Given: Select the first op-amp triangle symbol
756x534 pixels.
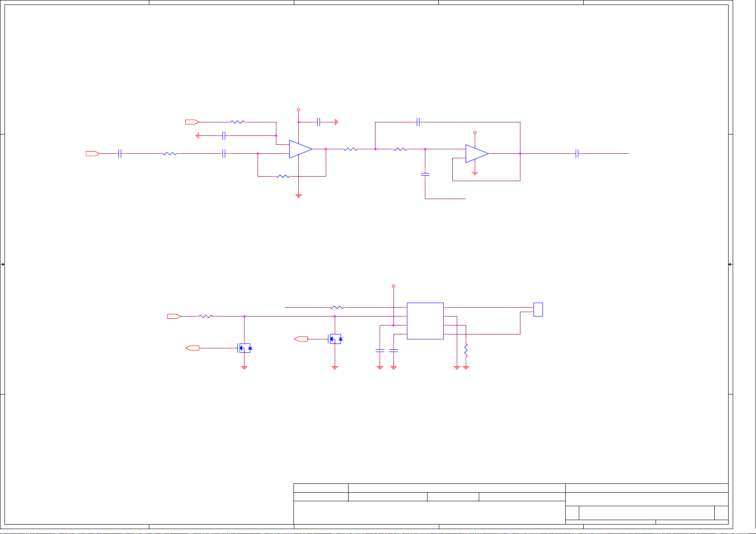Looking at the screenshot, I should click(300, 149).
